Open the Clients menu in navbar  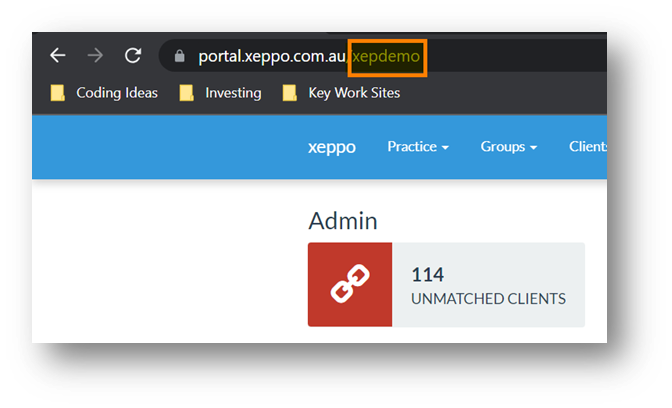[588, 147]
